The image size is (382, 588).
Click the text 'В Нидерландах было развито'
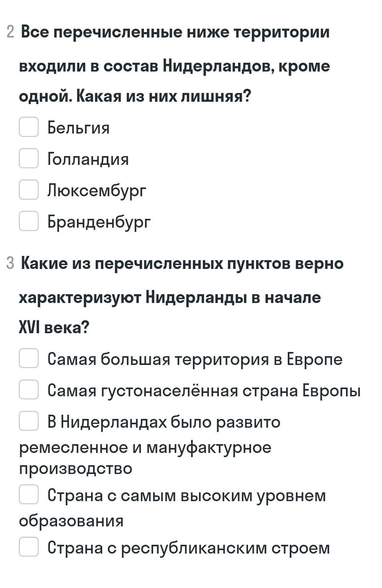click(164, 422)
